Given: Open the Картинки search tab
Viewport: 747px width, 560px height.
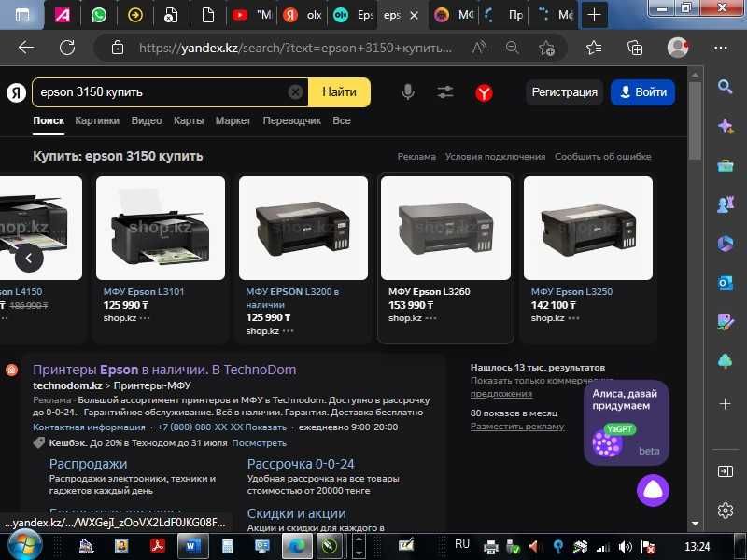Looking at the screenshot, I should pyautogui.click(x=97, y=120).
